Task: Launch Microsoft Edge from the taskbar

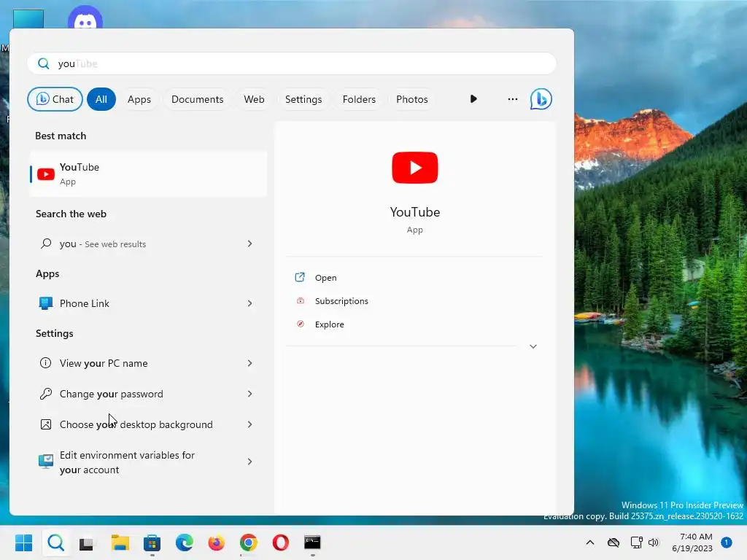Action: 185,542
